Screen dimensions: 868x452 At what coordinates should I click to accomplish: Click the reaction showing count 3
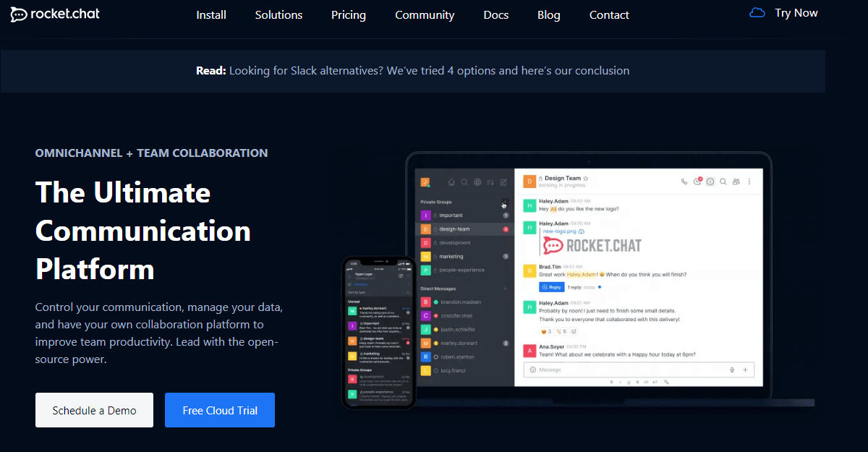click(545, 331)
